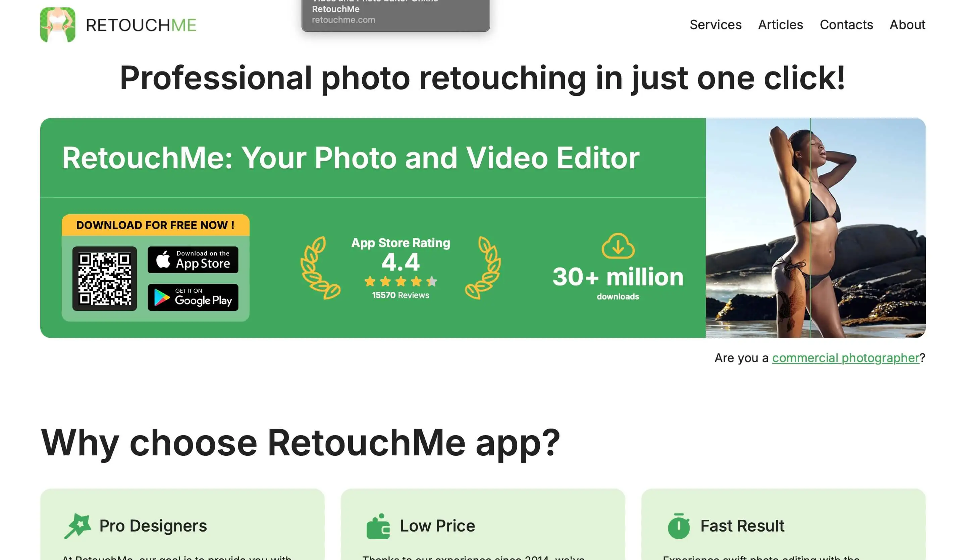The height and width of the screenshot is (560, 956).
Task: Click the RetouchMe: Your Photo and Video Editor title
Action: pyautogui.click(x=351, y=158)
